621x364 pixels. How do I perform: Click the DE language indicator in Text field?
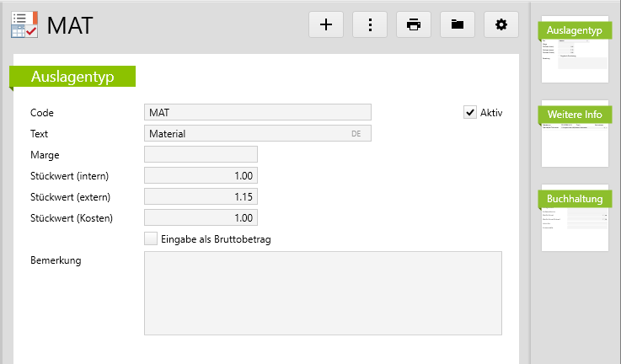(x=356, y=134)
